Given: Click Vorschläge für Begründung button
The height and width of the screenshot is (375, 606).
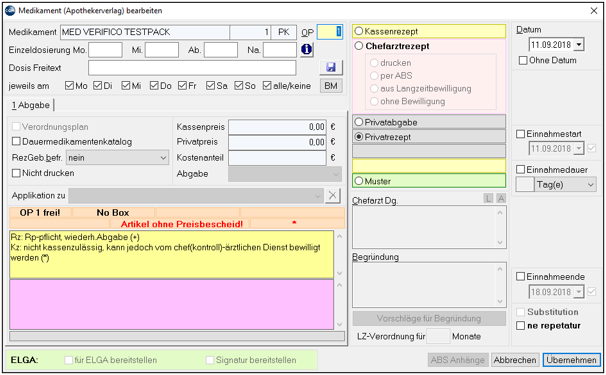Looking at the screenshot, I should coord(429,319).
